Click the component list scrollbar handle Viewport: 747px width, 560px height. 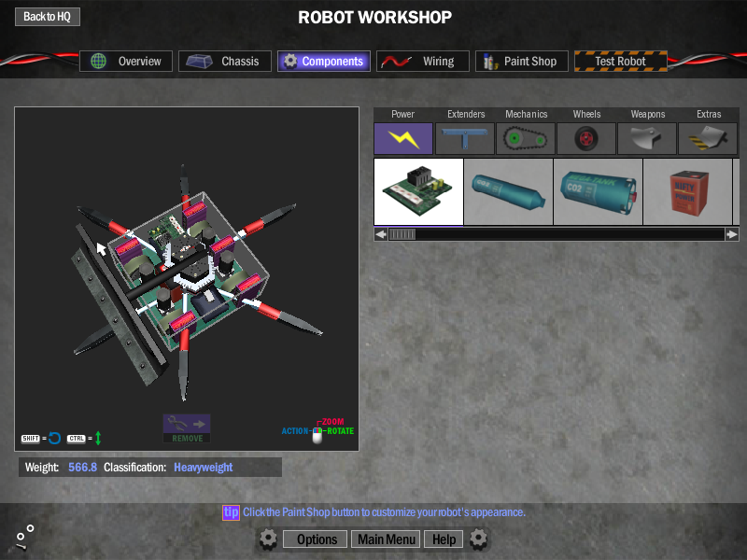(x=402, y=234)
